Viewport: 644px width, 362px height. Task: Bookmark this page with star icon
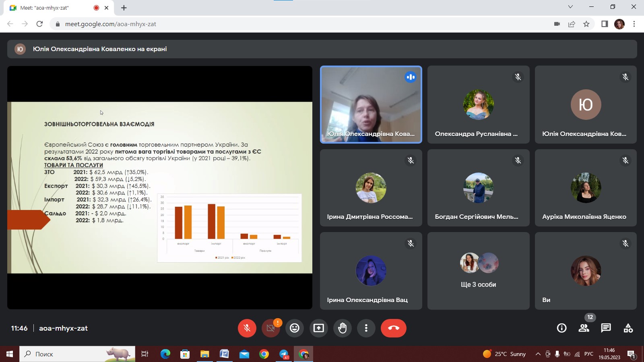pyautogui.click(x=586, y=24)
